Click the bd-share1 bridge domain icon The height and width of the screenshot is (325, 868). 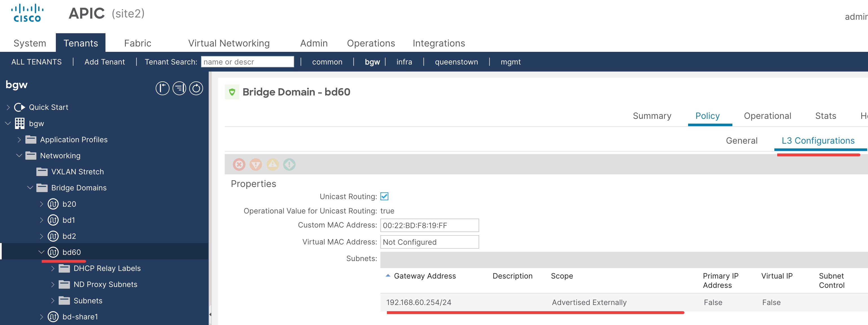click(x=53, y=317)
